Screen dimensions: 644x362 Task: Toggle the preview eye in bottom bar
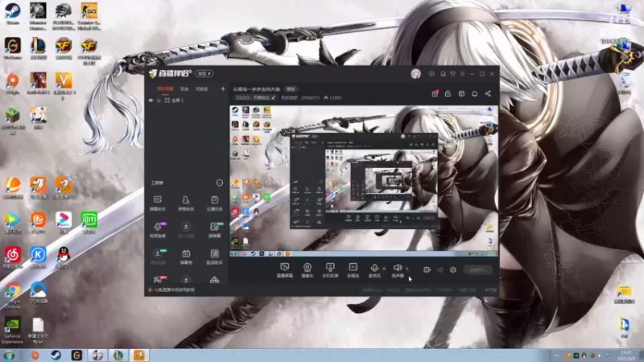440,269
